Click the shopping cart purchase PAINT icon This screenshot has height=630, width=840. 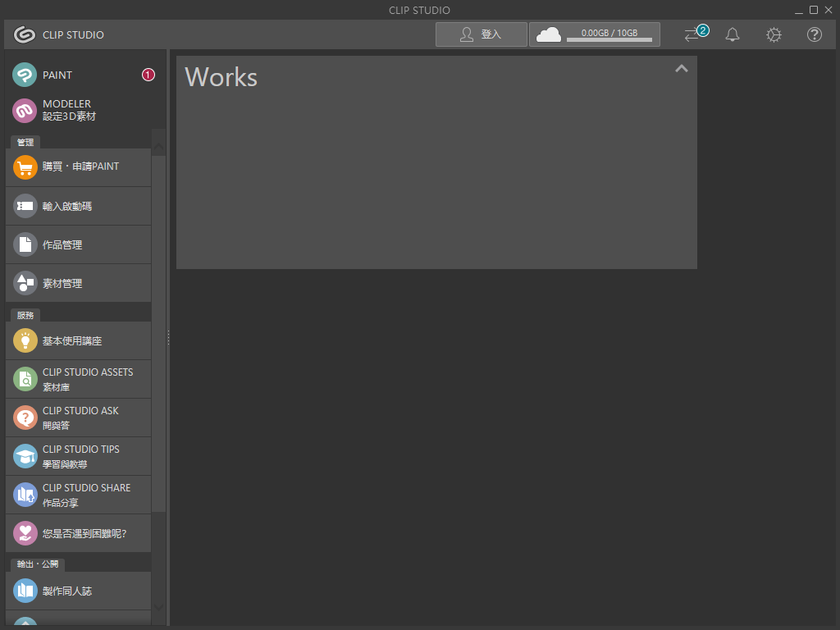click(25, 167)
